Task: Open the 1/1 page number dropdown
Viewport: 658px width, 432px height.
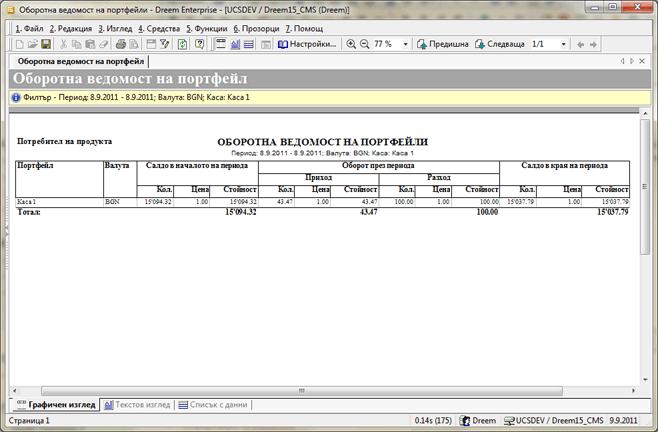Action: coord(563,44)
